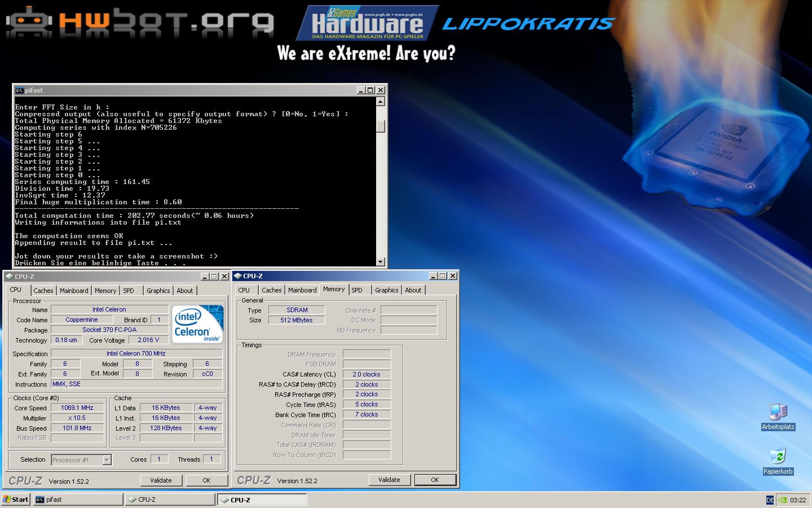
Task: Open the Papierkorb recycle bin icon
Action: pyautogui.click(x=778, y=462)
